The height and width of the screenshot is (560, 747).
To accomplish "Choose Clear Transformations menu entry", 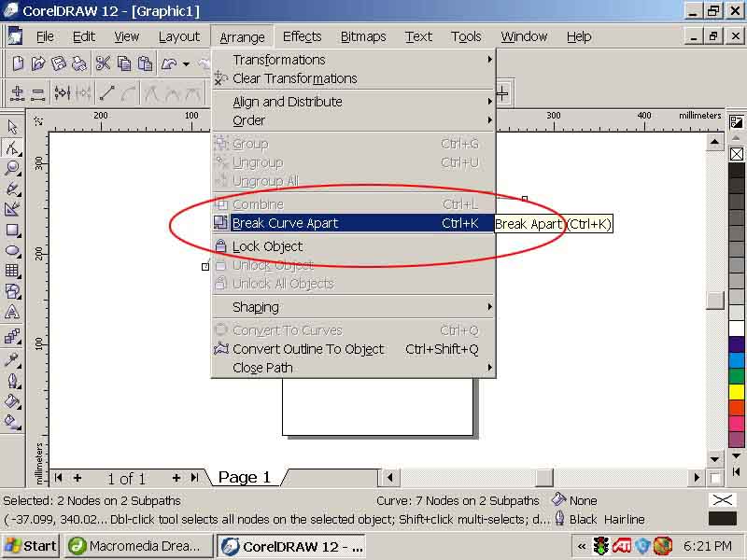I will (353, 78).
